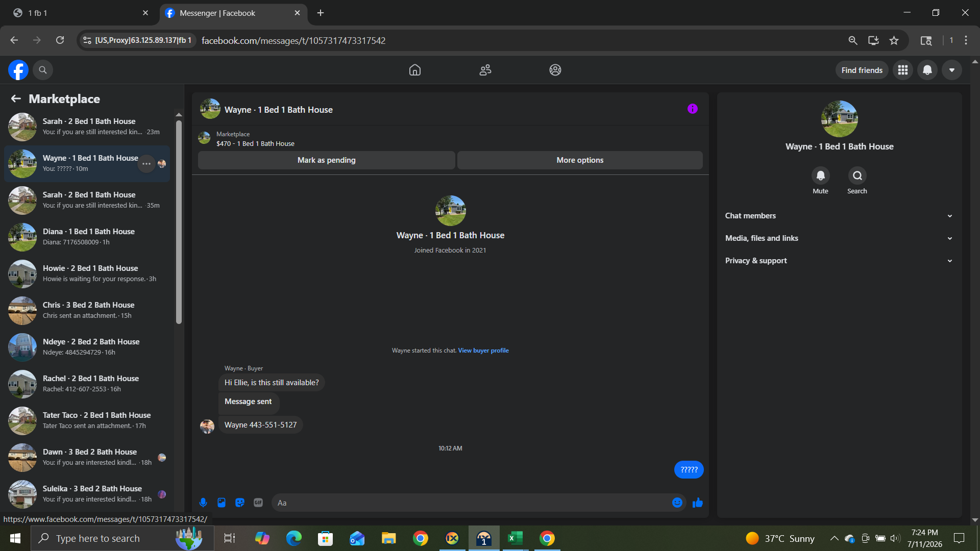This screenshot has width=980, height=551.
Task: Search in conversation icon in right panel
Action: click(857, 176)
